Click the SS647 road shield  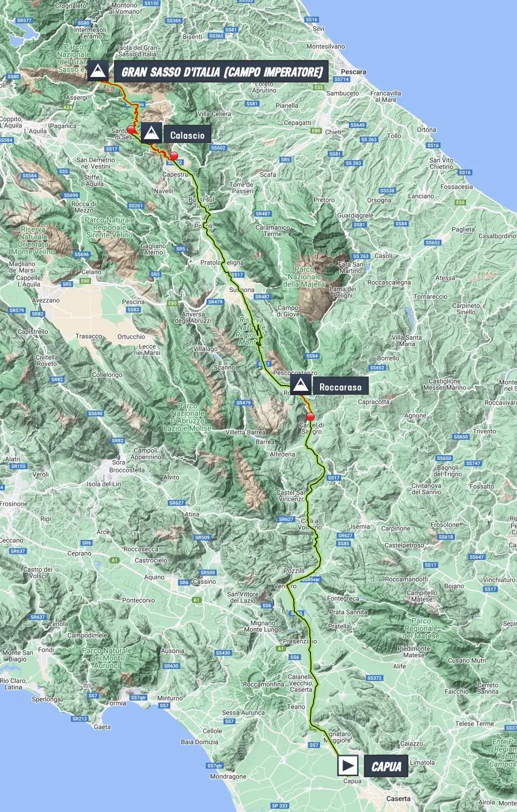pos(476,557)
